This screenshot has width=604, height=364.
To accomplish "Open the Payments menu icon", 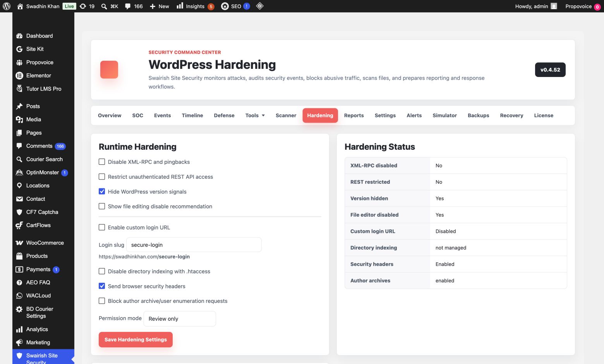I will pos(19,269).
